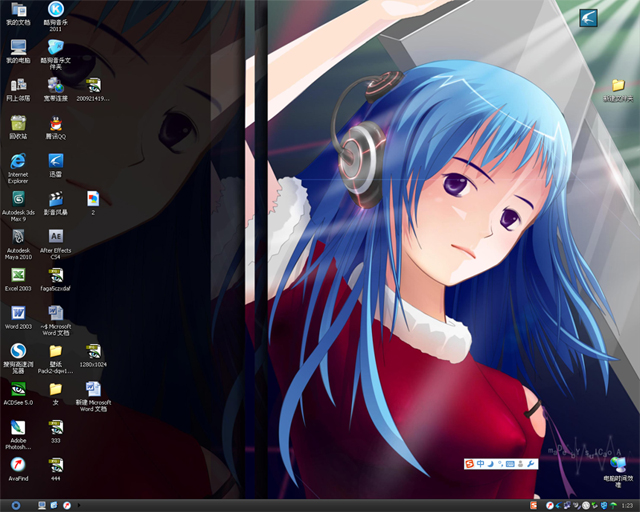Open Internet Explorer desktop shortcut
The height and width of the screenshot is (512, 640).
coord(18,168)
